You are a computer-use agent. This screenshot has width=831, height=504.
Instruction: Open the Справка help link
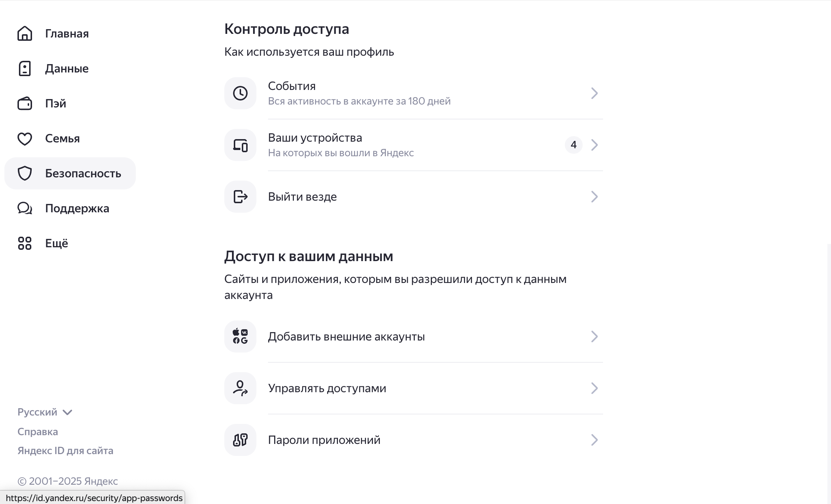pos(38,432)
